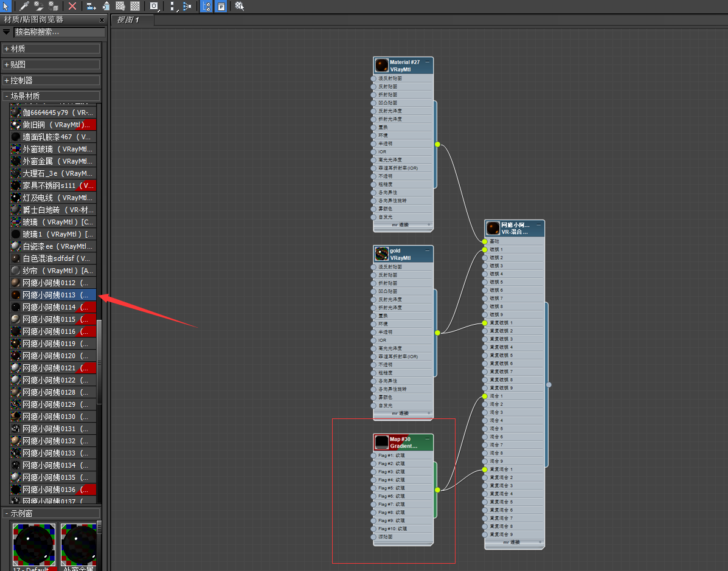Click the eyedropper Pick Material icon
The height and width of the screenshot is (571, 728).
pyautogui.click(x=24, y=6)
